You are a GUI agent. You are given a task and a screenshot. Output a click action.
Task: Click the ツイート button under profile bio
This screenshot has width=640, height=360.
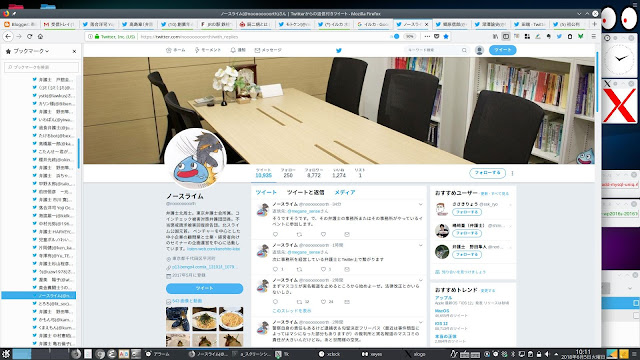pyautogui.click(x=204, y=288)
